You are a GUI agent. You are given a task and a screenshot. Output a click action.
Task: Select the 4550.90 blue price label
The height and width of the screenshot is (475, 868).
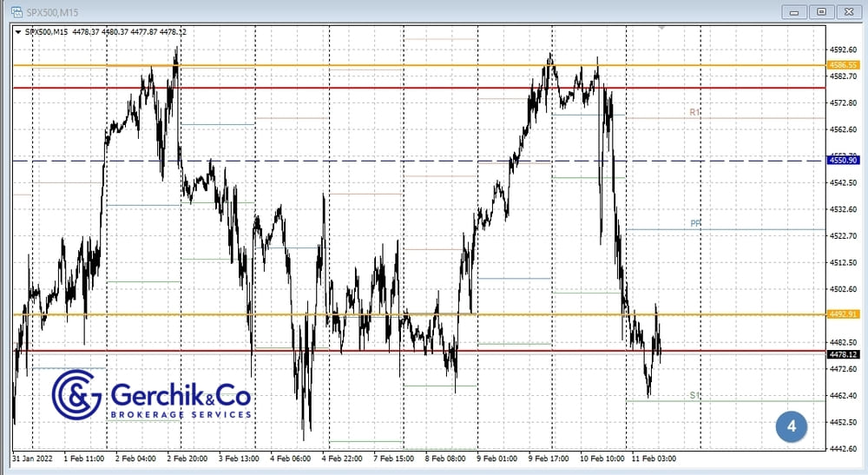pyautogui.click(x=843, y=161)
